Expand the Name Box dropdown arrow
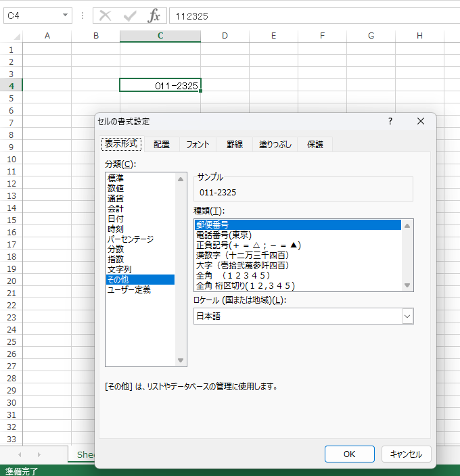Viewport: 460px width, 476px height. click(x=66, y=16)
